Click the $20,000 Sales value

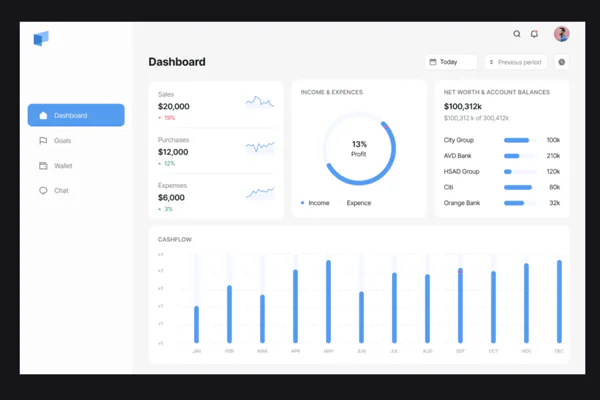click(x=174, y=106)
